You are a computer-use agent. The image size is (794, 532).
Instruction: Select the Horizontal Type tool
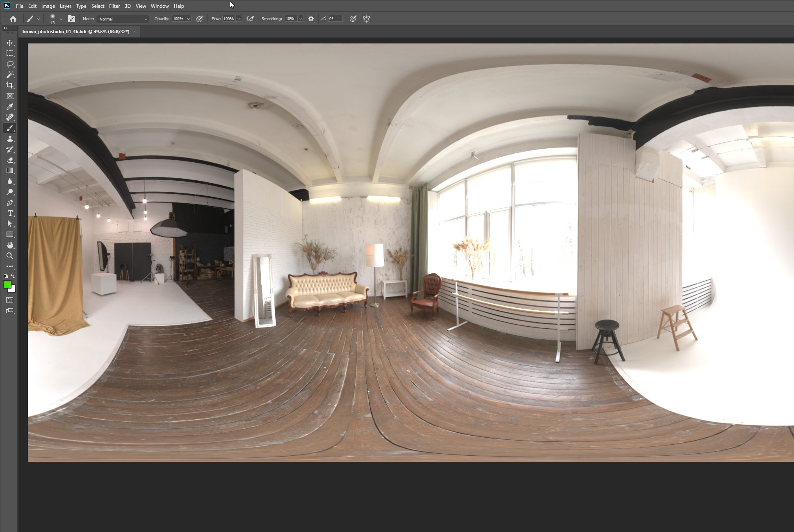tap(10, 214)
